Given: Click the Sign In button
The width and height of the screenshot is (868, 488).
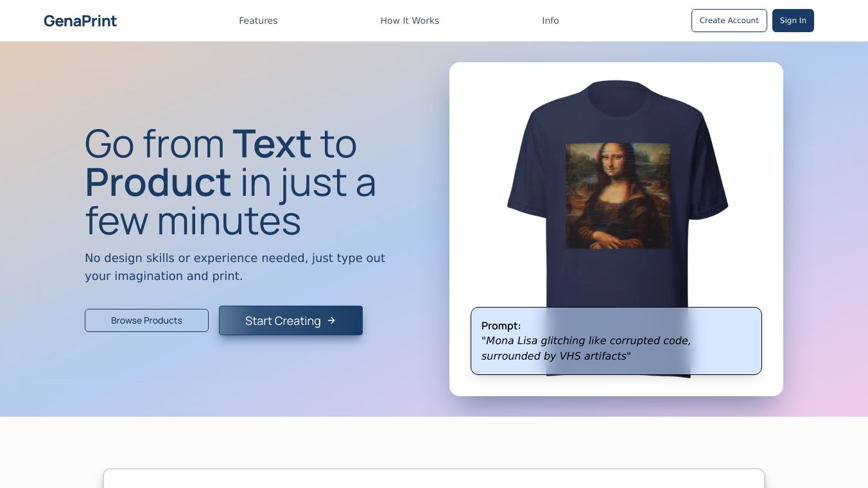Looking at the screenshot, I should tap(793, 21).
